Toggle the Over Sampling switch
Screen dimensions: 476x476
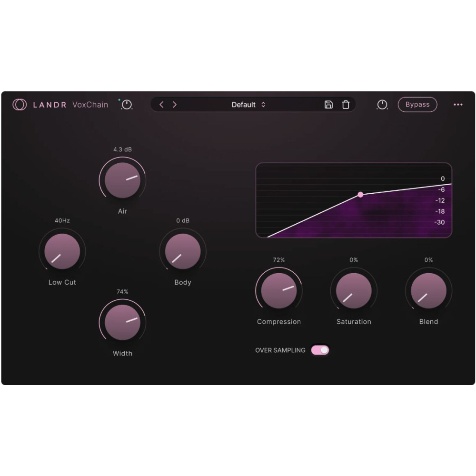[320, 350]
